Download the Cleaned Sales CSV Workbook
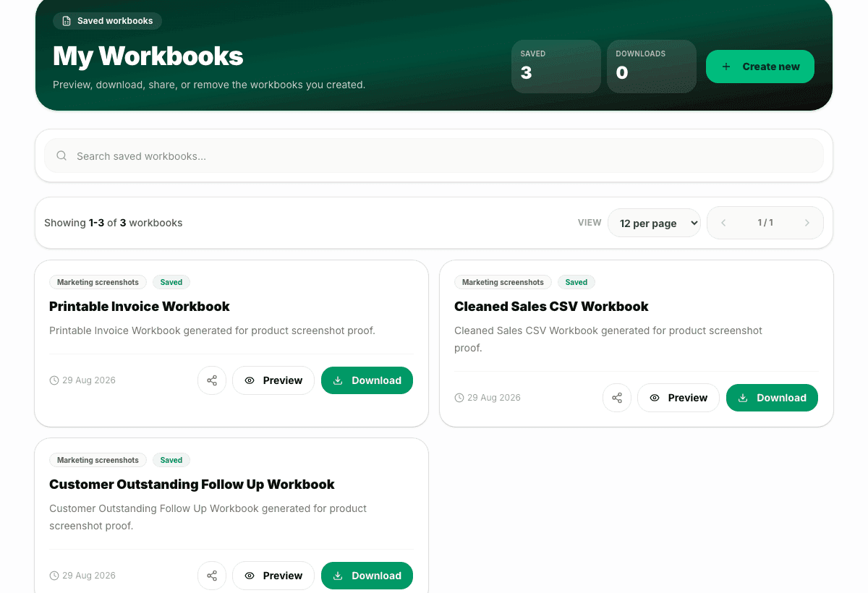868x593 pixels. pos(772,398)
